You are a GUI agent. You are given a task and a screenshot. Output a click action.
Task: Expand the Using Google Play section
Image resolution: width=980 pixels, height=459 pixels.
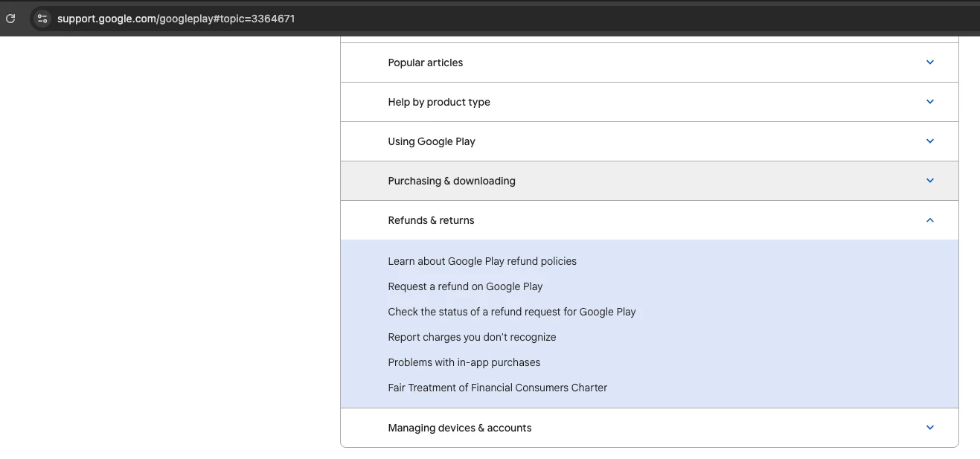coord(432,142)
